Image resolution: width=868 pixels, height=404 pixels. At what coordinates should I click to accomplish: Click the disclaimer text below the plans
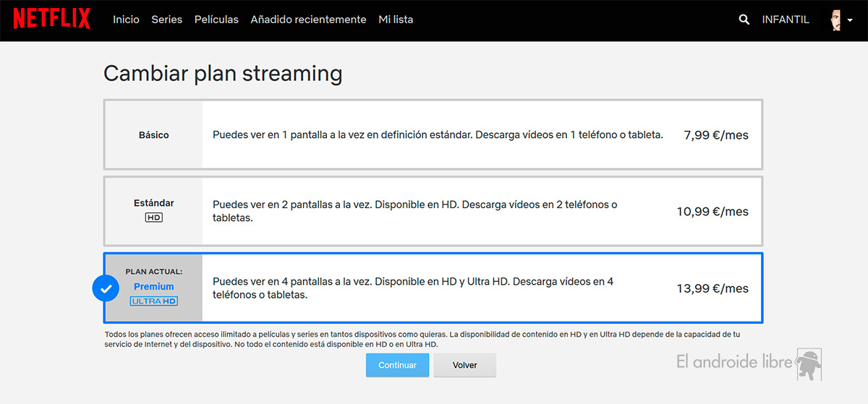coord(422,339)
